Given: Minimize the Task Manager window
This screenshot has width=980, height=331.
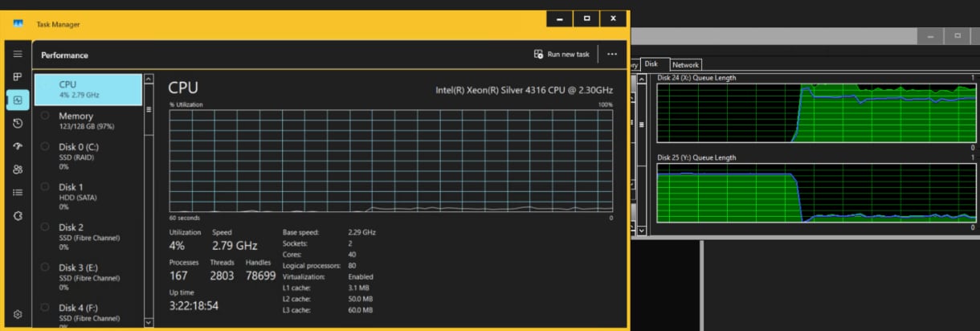Looking at the screenshot, I should click(x=559, y=18).
